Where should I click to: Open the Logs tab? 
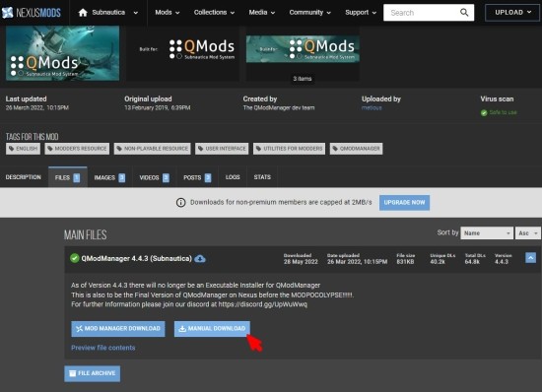(x=233, y=177)
